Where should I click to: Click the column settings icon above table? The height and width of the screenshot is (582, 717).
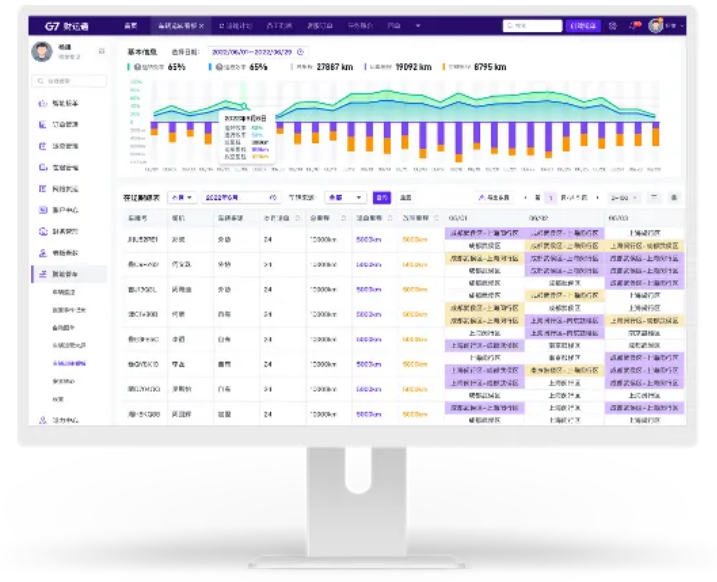674,198
